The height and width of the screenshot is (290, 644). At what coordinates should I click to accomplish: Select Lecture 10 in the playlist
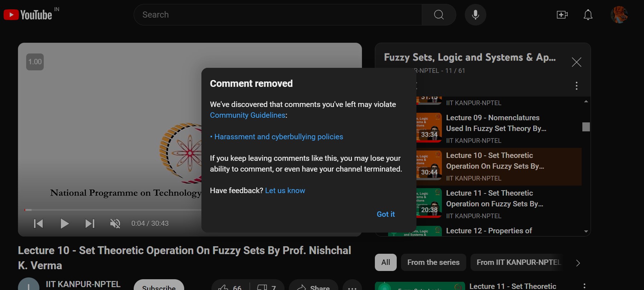(x=495, y=161)
